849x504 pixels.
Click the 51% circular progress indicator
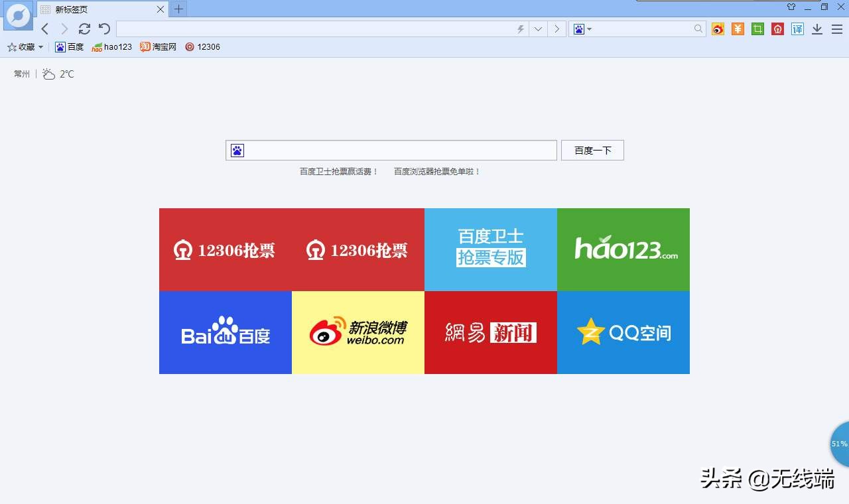[838, 444]
